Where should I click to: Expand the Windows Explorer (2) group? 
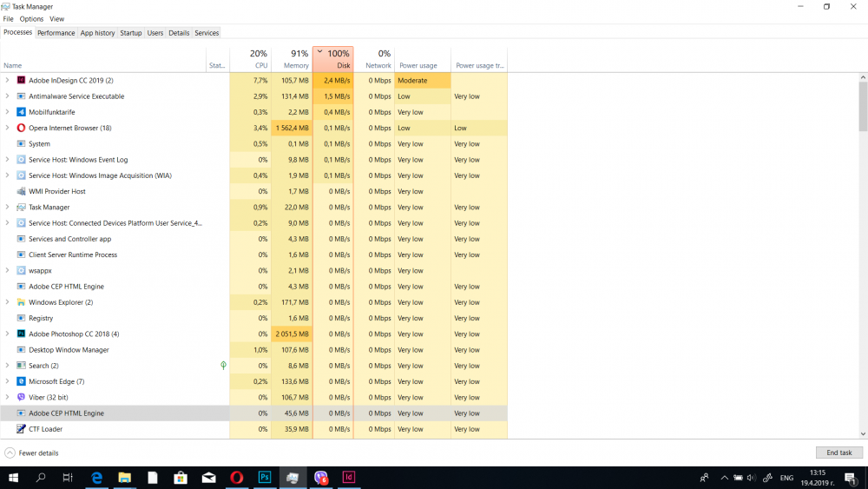pyautogui.click(x=7, y=302)
